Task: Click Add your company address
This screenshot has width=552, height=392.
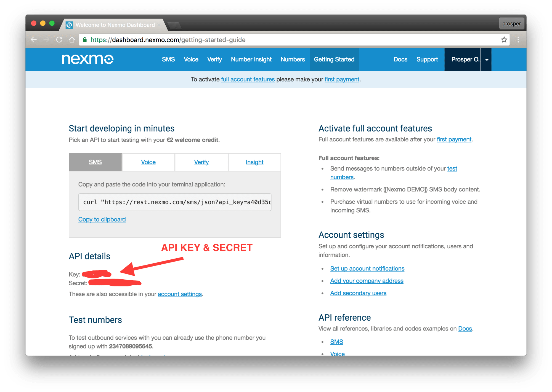Action: tap(367, 281)
